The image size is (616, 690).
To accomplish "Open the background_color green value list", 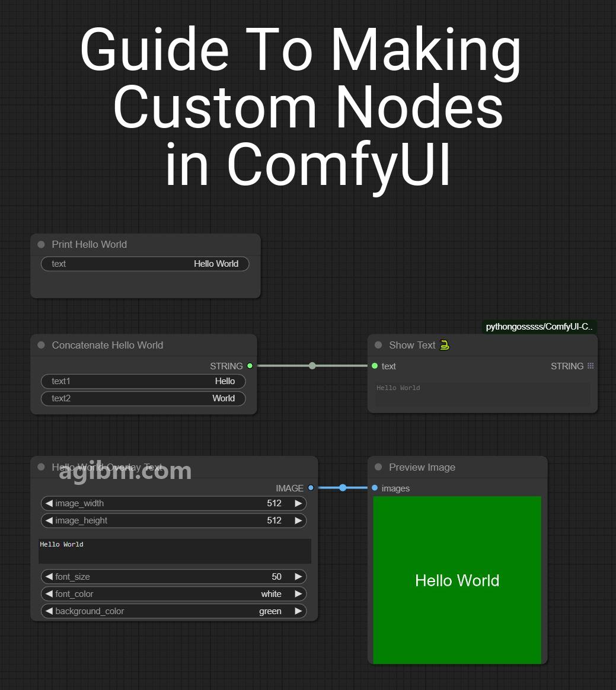I will [x=270, y=611].
